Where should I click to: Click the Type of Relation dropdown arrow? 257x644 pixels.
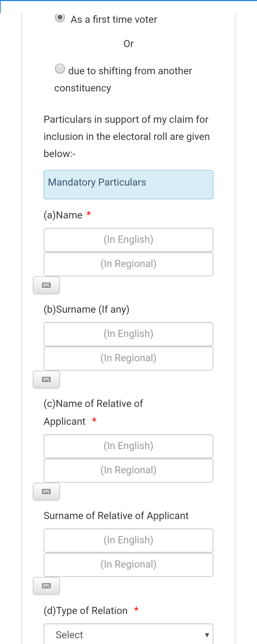pos(207,635)
